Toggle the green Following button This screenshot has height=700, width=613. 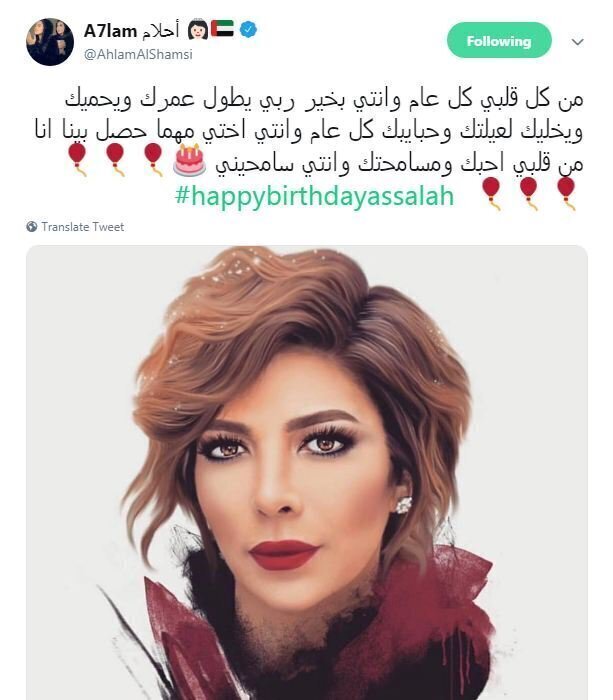(x=499, y=41)
